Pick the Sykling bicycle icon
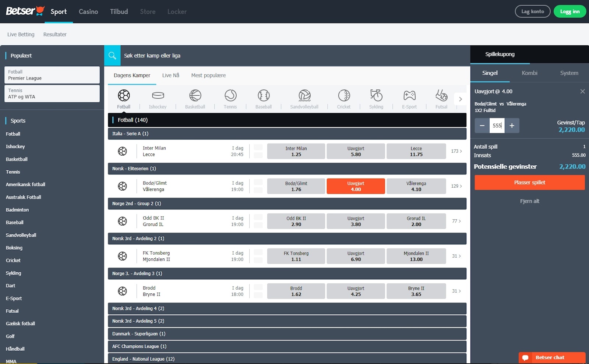The height and width of the screenshot is (364, 589). (x=376, y=96)
